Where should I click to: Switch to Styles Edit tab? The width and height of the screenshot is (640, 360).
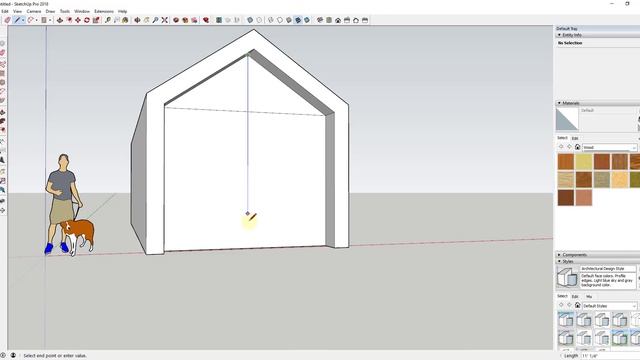click(x=575, y=296)
